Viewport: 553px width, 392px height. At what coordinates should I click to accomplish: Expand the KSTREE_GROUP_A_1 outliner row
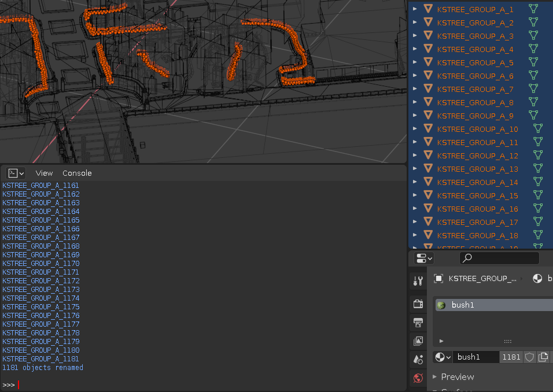pyautogui.click(x=415, y=9)
